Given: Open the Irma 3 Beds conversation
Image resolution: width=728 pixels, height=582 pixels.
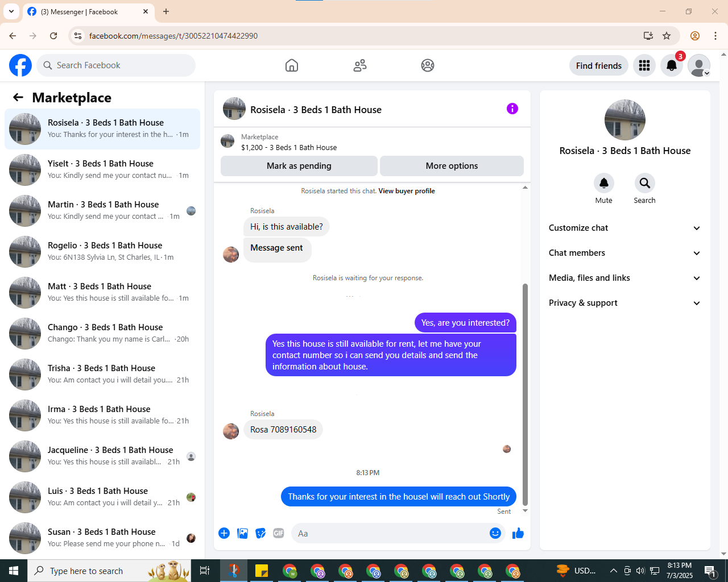Looking at the screenshot, I should [102, 415].
